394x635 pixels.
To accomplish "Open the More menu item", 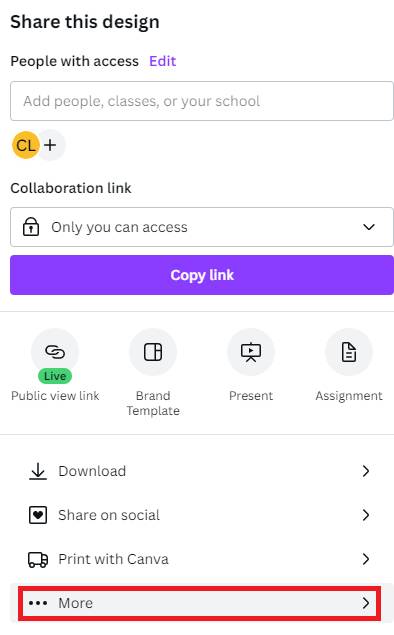I will [199, 603].
